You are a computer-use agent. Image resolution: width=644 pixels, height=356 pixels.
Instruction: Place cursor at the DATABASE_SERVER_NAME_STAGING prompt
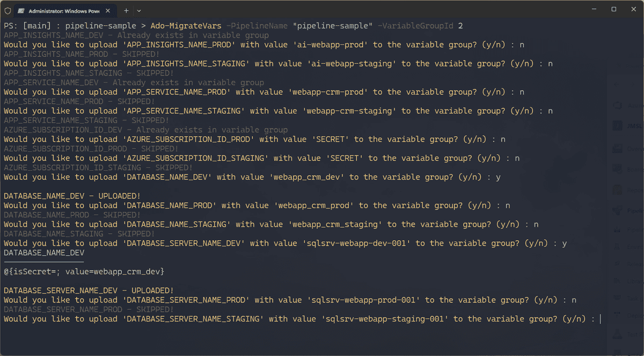coord(599,318)
